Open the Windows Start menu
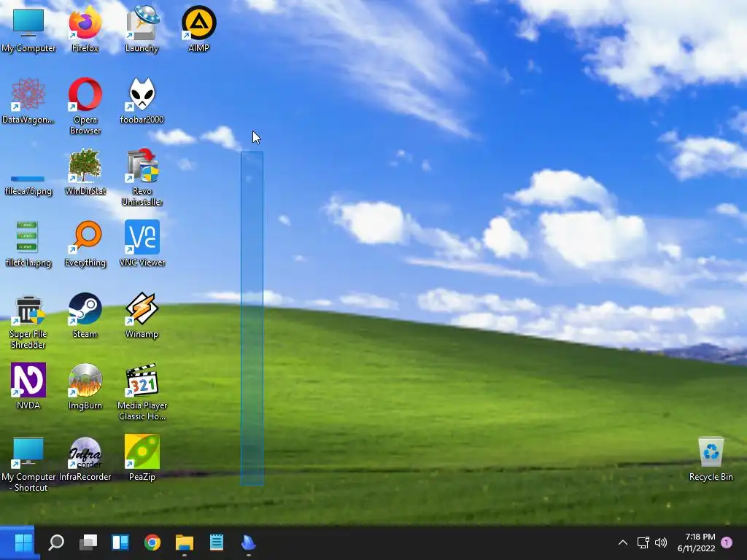This screenshot has width=747, height=560. 23,542
